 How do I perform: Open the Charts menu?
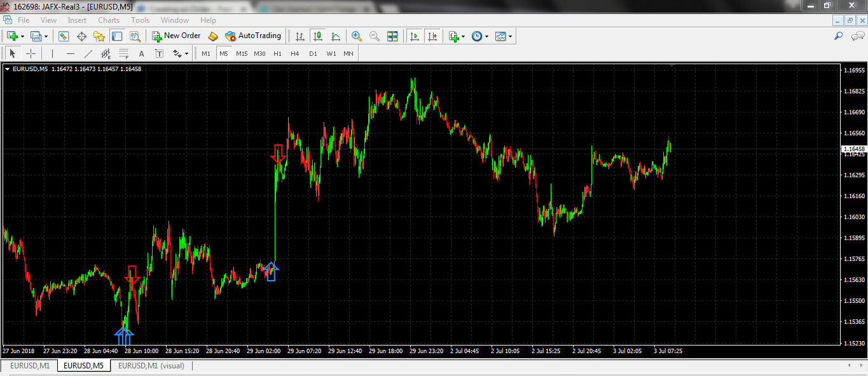tap(109, 20)
